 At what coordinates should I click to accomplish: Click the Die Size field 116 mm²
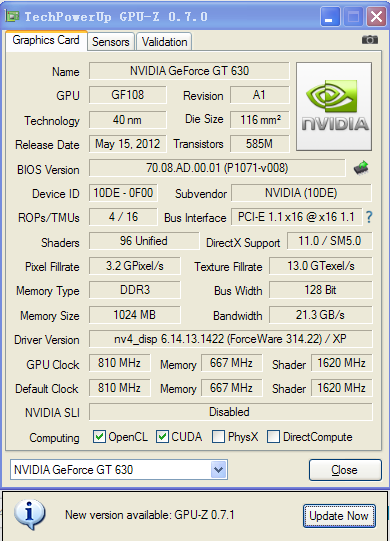[260, 120]
